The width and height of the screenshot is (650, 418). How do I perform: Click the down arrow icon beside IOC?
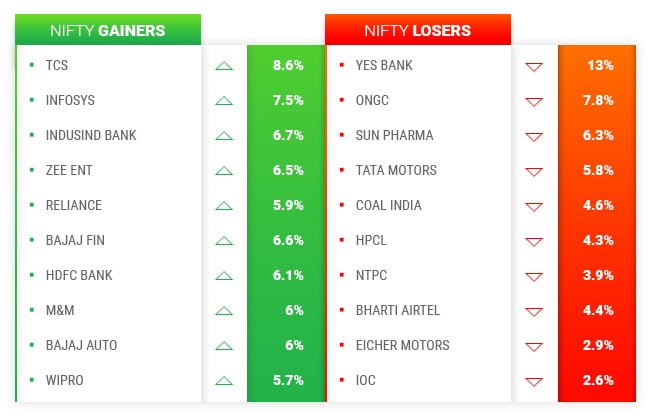pyautogui.click(x=534, y=381)
